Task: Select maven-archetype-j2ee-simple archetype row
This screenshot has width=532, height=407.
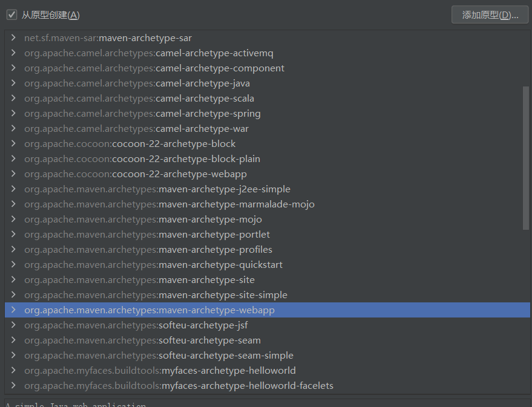Action: pos(268,189)
